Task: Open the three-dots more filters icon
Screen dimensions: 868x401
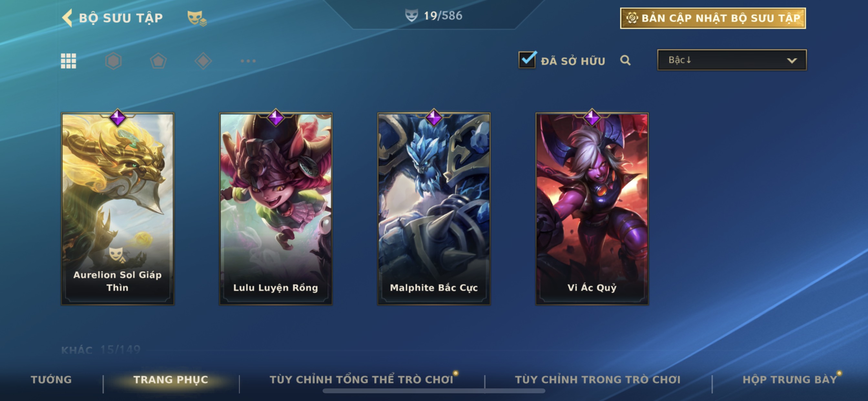Action: point(248,61)
